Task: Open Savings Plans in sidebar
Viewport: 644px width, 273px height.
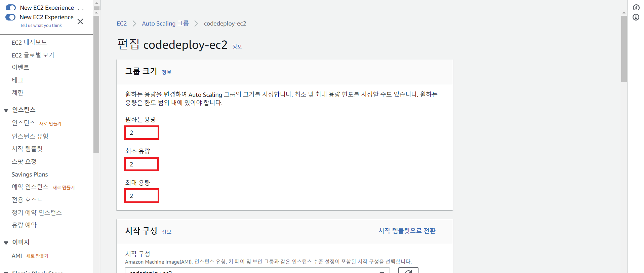Action: (x=30, y=174)
